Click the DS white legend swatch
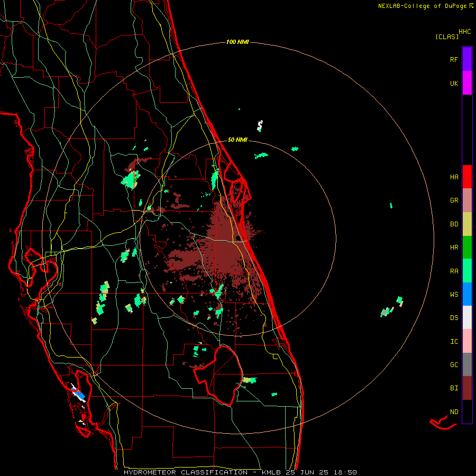 (x=467, y=317)
